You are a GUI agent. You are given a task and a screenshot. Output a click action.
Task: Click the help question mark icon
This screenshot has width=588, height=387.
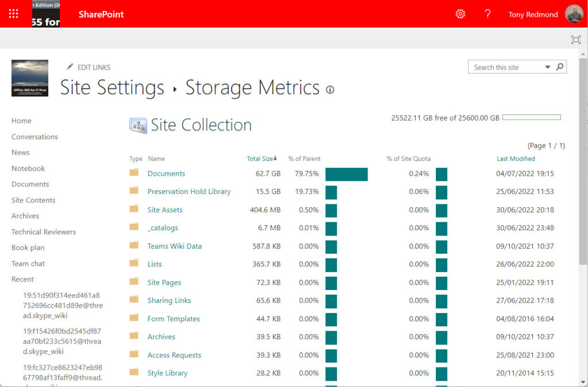(488, 14)
